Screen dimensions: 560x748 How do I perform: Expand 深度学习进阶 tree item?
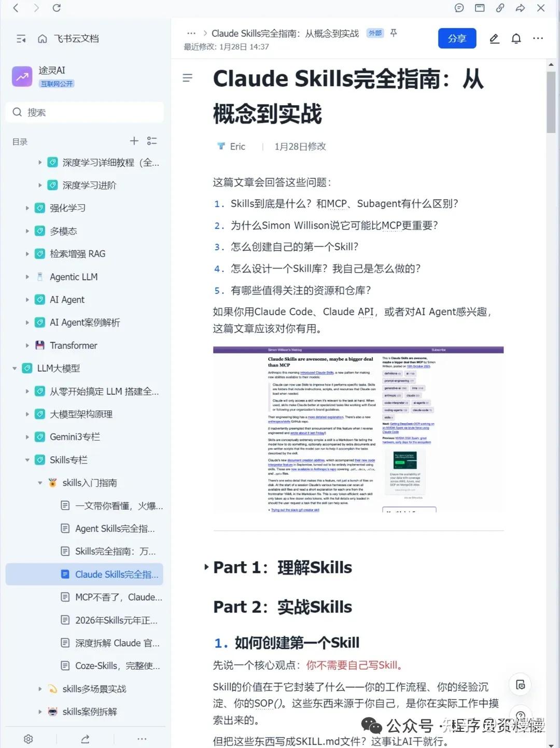[40, 185]
